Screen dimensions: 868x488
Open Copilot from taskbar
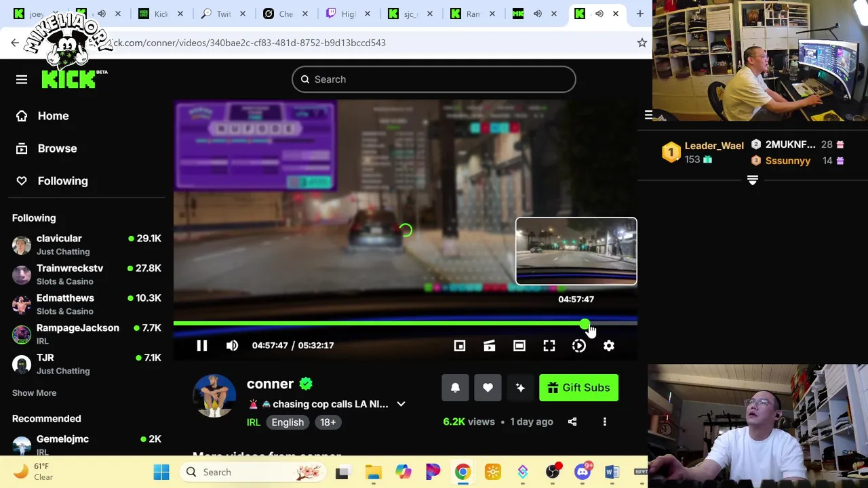click(403, 472)
